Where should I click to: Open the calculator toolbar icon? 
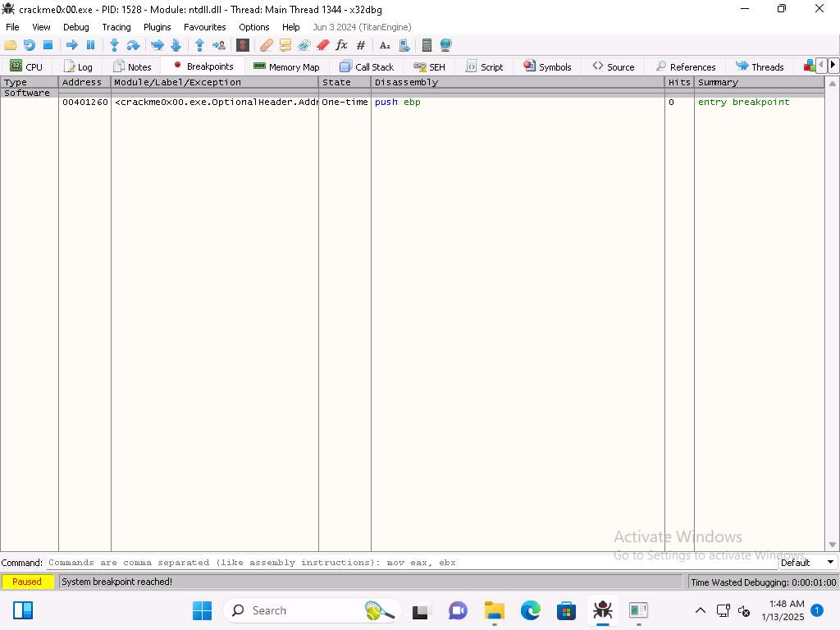tap(427, 45)
